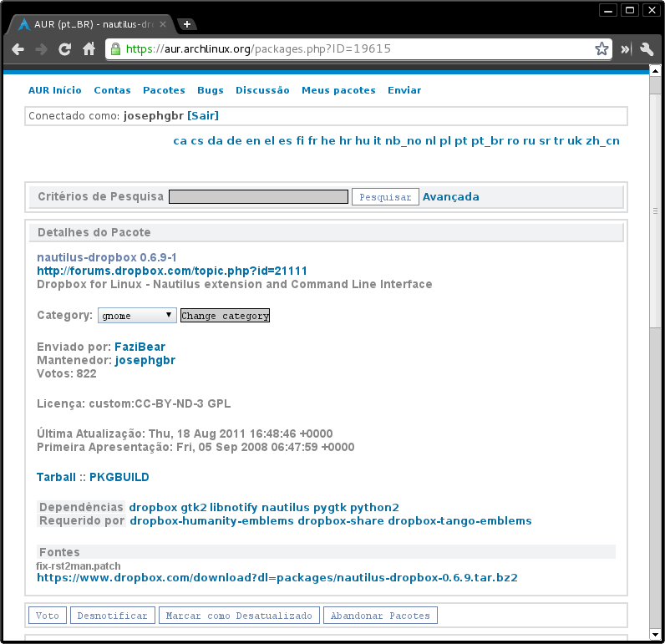The image size is (665, 644).
Task: Reload the page with refresh icon
Action: pyautogui.click(x=65, y=49)
